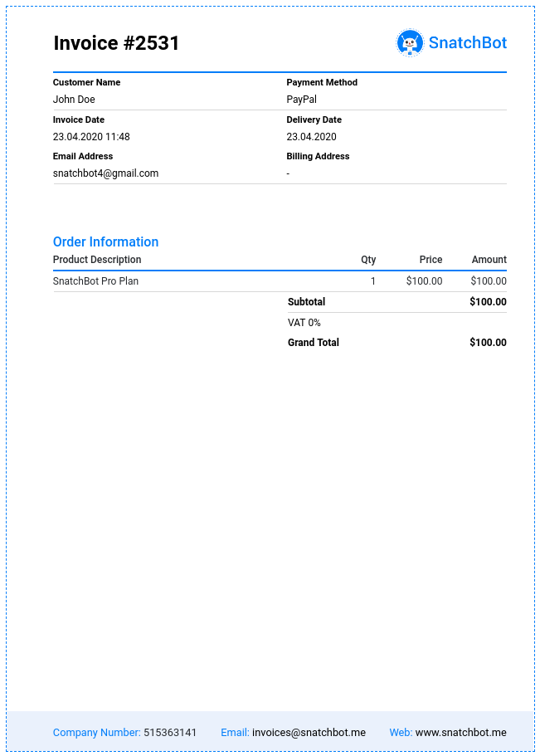
Task: Select the SnatchBot Pro Plan product row
Action: 280,281
